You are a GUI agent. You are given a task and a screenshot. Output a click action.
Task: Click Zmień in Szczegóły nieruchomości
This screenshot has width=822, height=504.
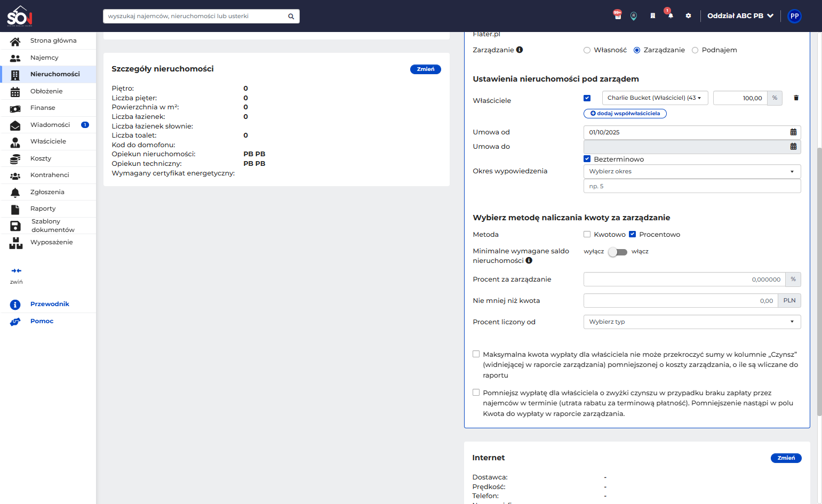(426, 69)
